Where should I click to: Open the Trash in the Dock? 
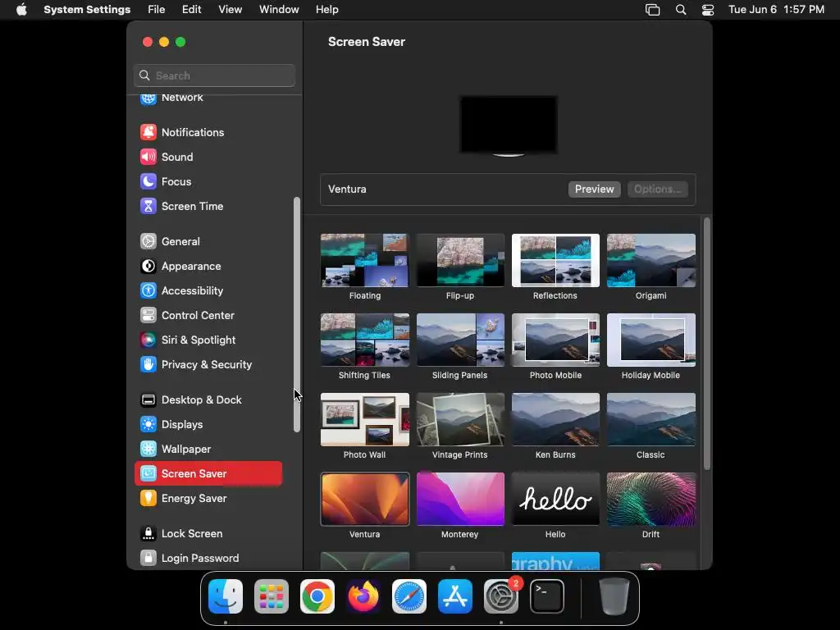point(614,596)
